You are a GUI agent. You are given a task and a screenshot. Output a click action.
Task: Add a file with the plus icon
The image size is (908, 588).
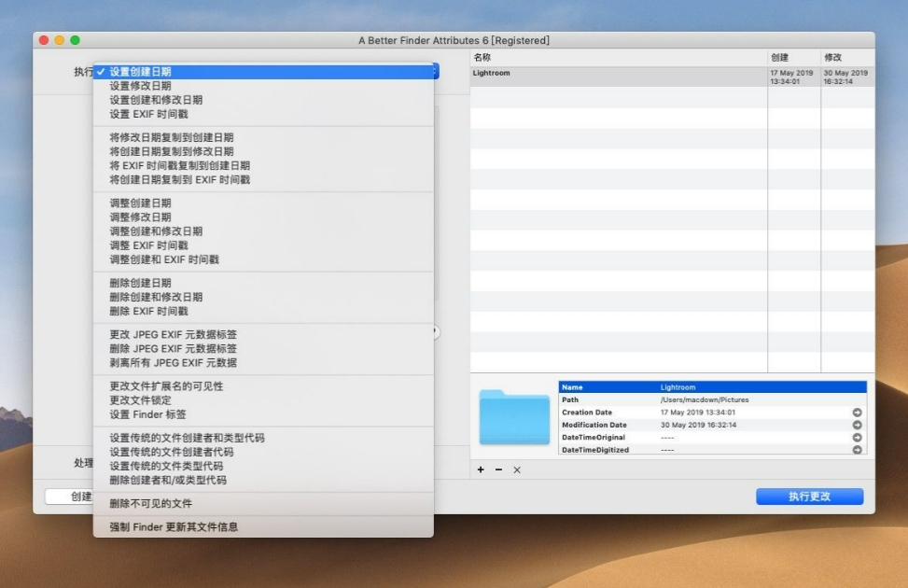pos(481,469)
